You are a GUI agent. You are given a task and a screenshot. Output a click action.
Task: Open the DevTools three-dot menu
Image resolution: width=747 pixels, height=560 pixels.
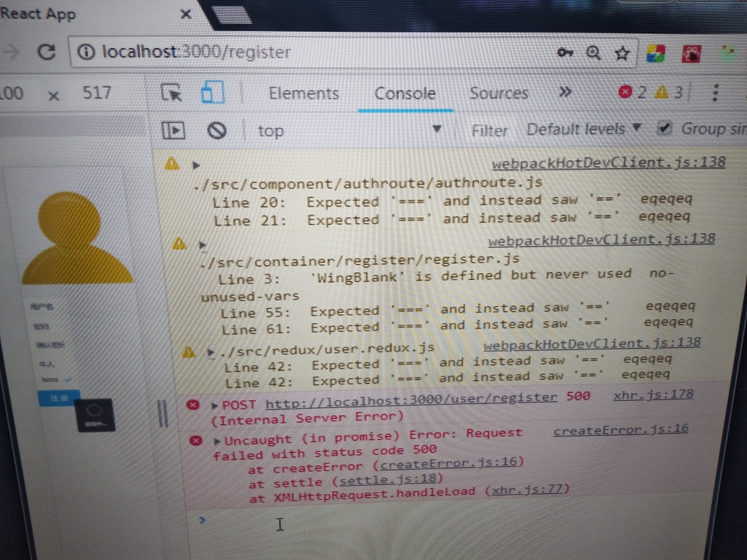coord(715,93)
